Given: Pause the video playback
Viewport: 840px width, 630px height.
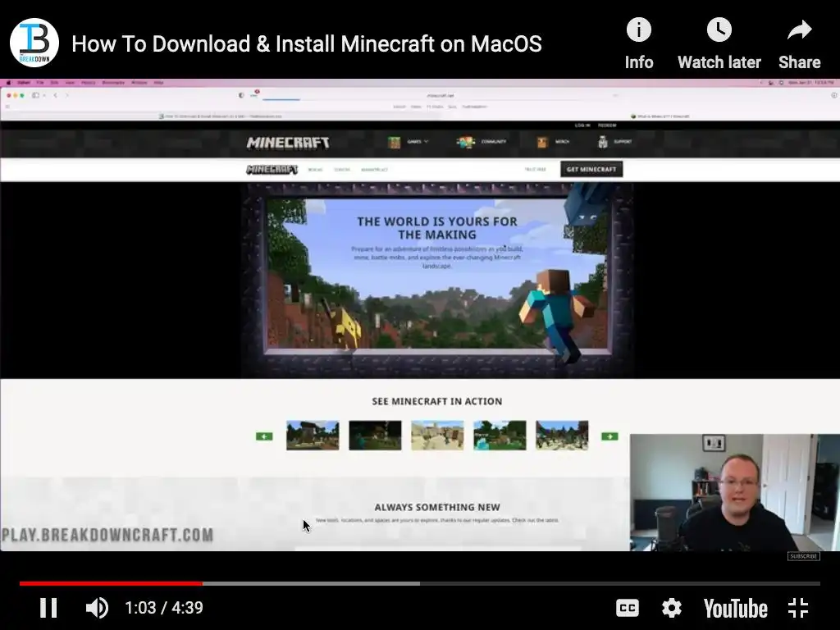Looking at the screenshot, I should tap(48, 608).
